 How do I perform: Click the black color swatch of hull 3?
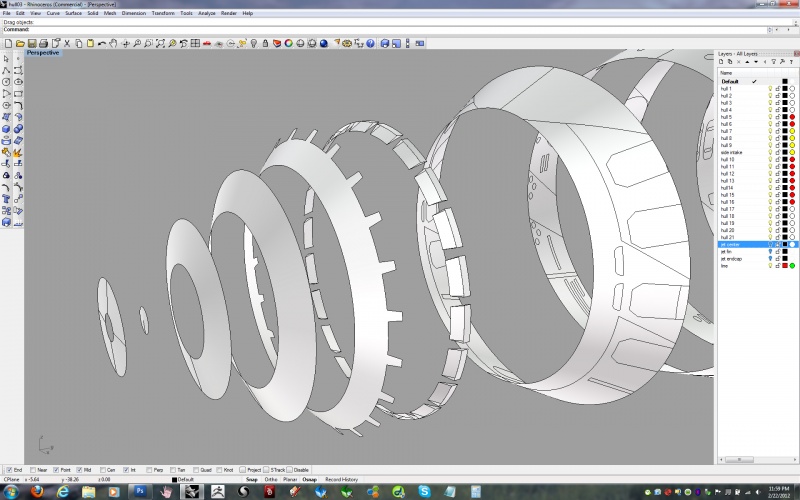coord(785,103)
